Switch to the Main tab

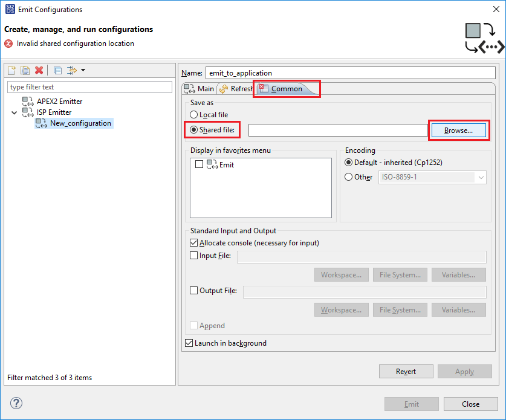[x=199, y=89]
